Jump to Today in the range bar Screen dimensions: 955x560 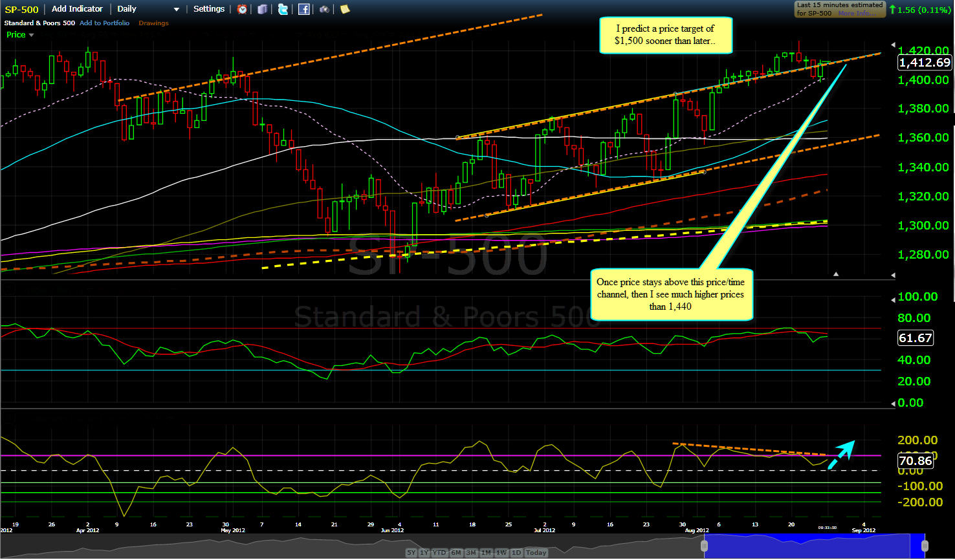point(536,553)
